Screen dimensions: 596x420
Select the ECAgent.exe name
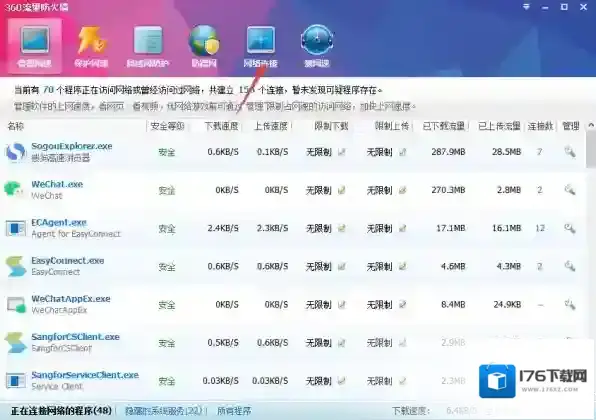click(x=59, y=222)
